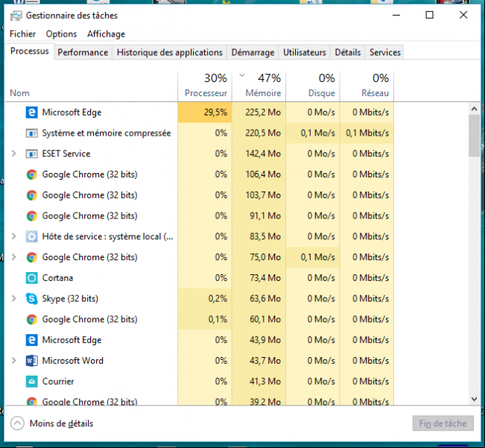Open the Options menu
485x448 pixels.
(61, 34)
